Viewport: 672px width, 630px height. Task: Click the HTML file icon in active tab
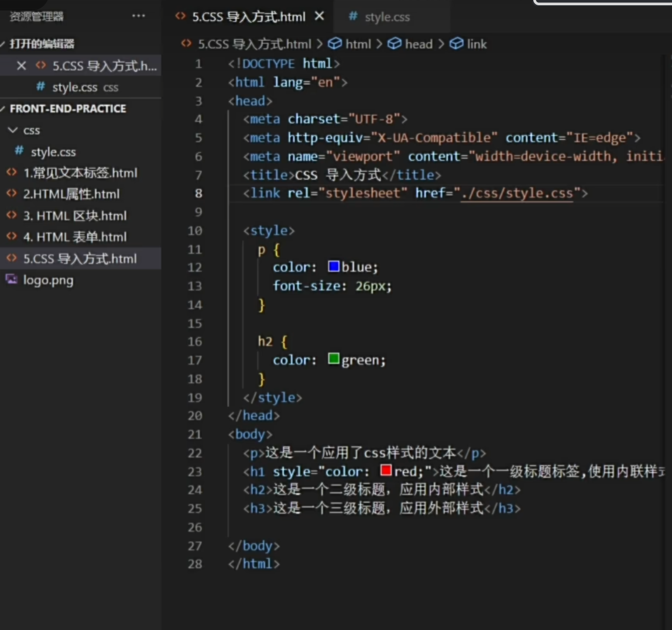click(180, 16)
